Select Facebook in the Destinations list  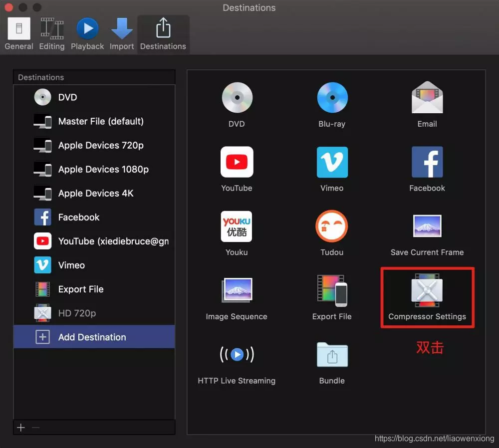pos(94,218)
